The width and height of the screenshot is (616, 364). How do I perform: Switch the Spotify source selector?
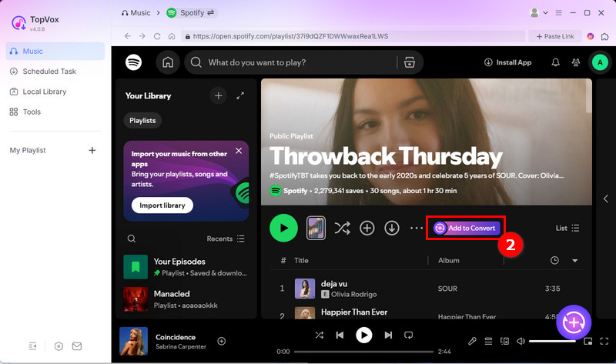coord(192,13)
